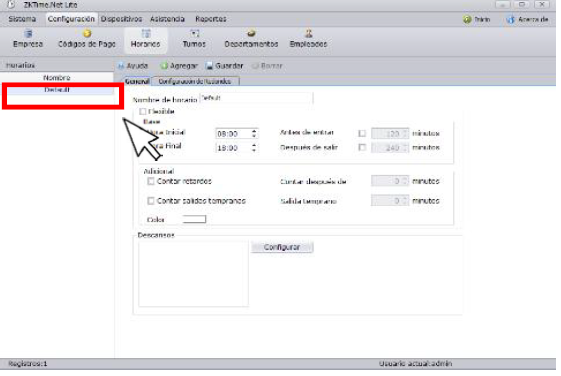Switch to the General tab
Viewport: 561px width, 376px height.
[137, 82]
